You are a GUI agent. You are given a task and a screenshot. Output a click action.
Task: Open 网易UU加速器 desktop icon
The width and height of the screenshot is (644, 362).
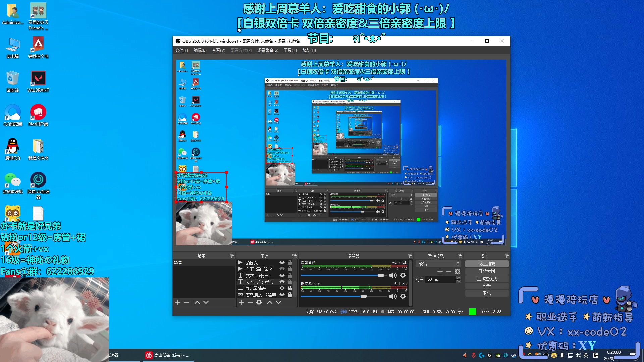(x=38, y=185)
